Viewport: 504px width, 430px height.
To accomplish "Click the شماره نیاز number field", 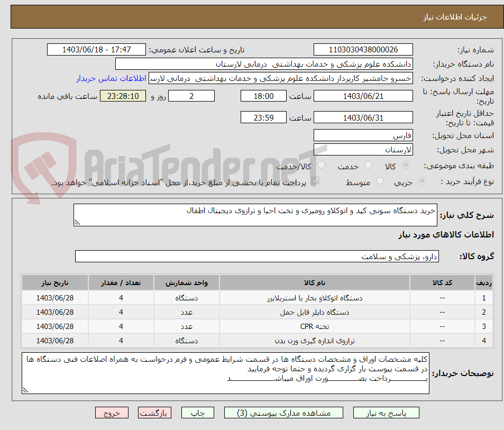I will (363, 50).
